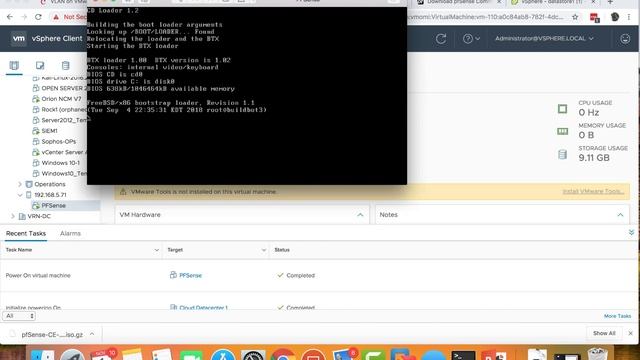Switch to the Recent Tasks tab
The height and width of the screenshot is (360, 640).
coord(26,233)
